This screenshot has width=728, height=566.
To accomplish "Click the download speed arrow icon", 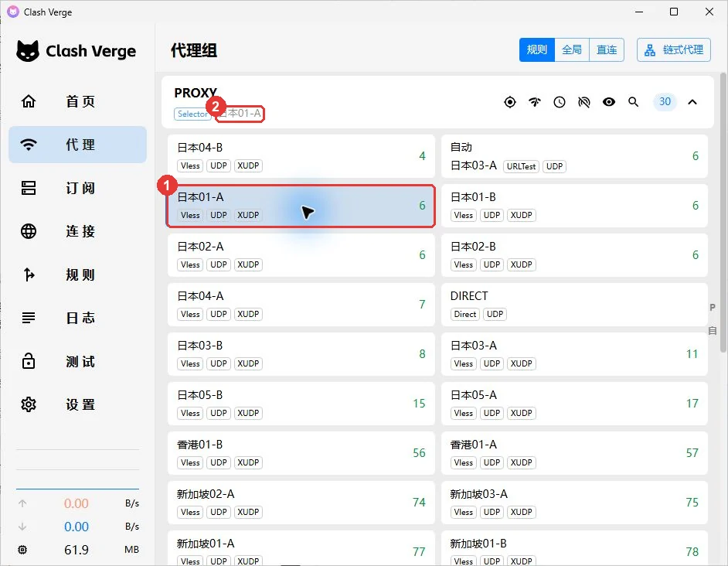I will click(x=22, y=527).
